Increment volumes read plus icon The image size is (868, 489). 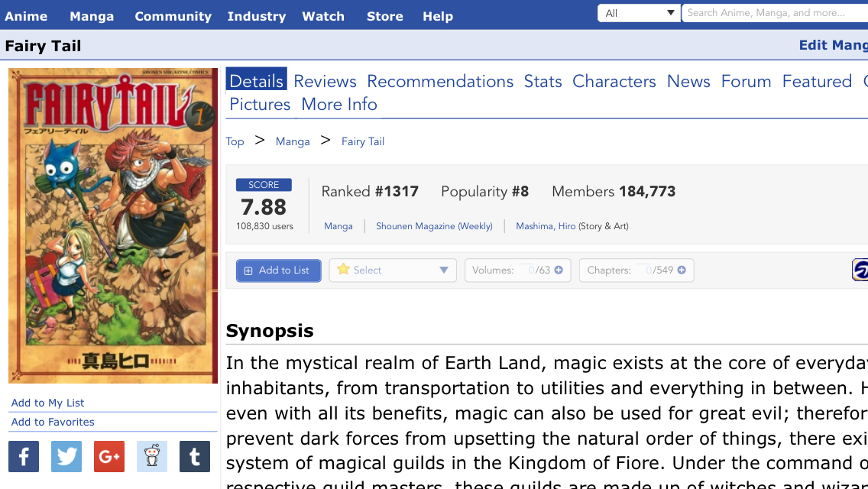pyautogui.click(x=559, y=270)
